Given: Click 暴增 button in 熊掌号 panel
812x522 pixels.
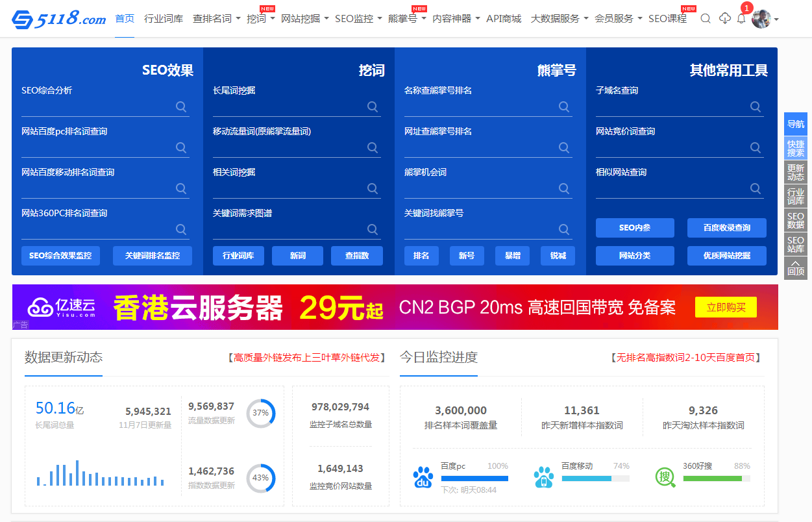Looking at the screenshot, I should point(512,256).
